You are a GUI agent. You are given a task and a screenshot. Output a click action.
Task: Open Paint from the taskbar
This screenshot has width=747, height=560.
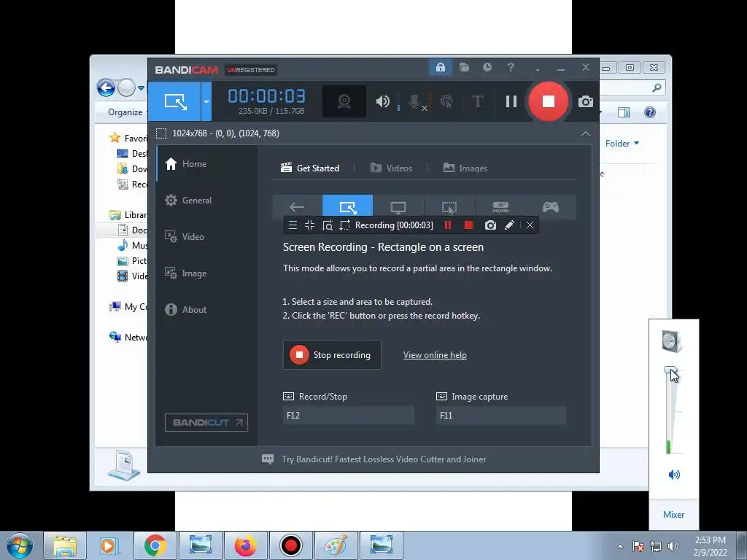336,545
